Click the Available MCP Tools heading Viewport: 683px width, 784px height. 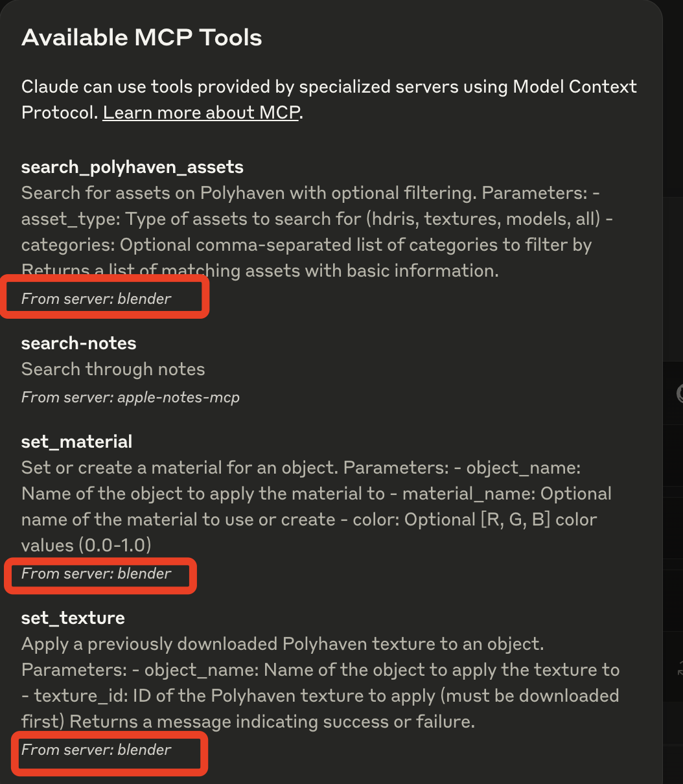[142, 38]
